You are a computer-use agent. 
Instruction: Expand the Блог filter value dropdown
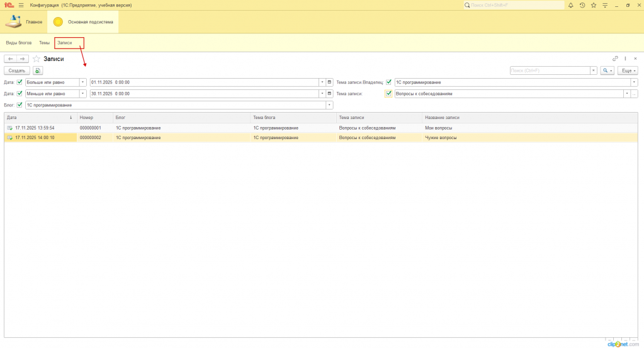(329, 105)
